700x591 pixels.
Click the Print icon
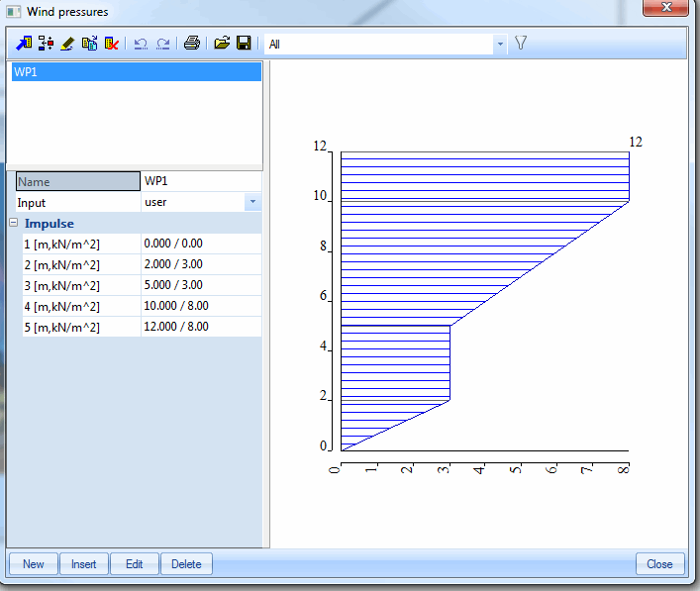192,44
